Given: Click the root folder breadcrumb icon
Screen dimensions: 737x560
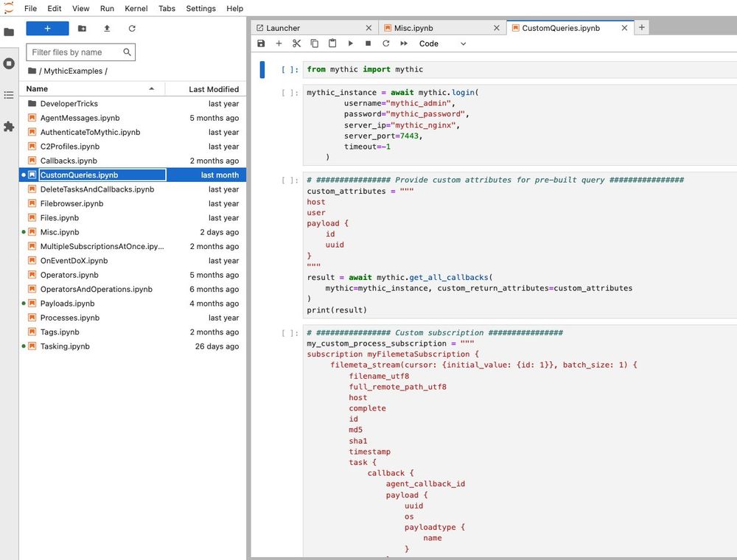Looking at the screenshot, I should [32, 71].
